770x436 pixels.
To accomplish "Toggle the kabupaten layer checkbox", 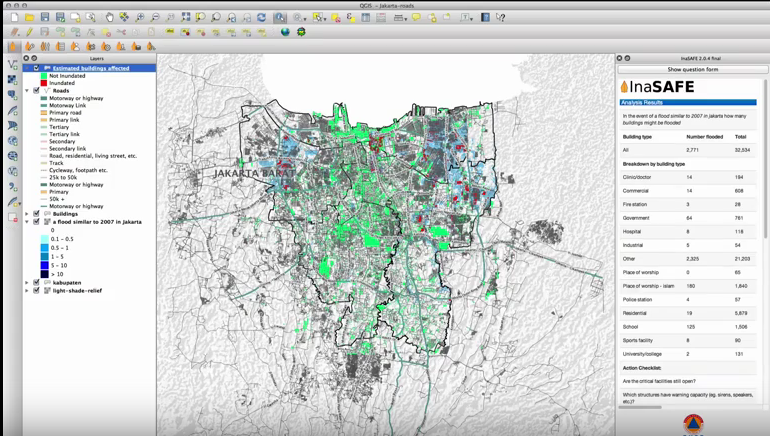I will click(36, 282).
